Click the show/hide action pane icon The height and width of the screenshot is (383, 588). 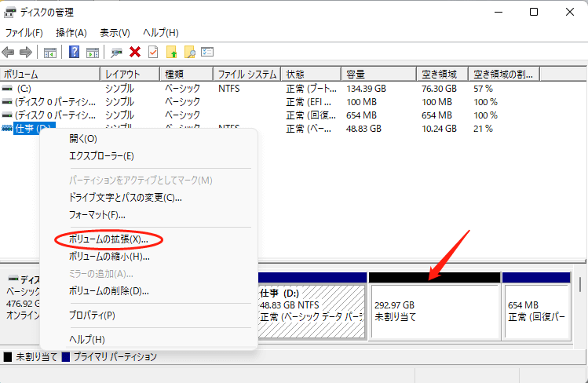pos(93,53)
